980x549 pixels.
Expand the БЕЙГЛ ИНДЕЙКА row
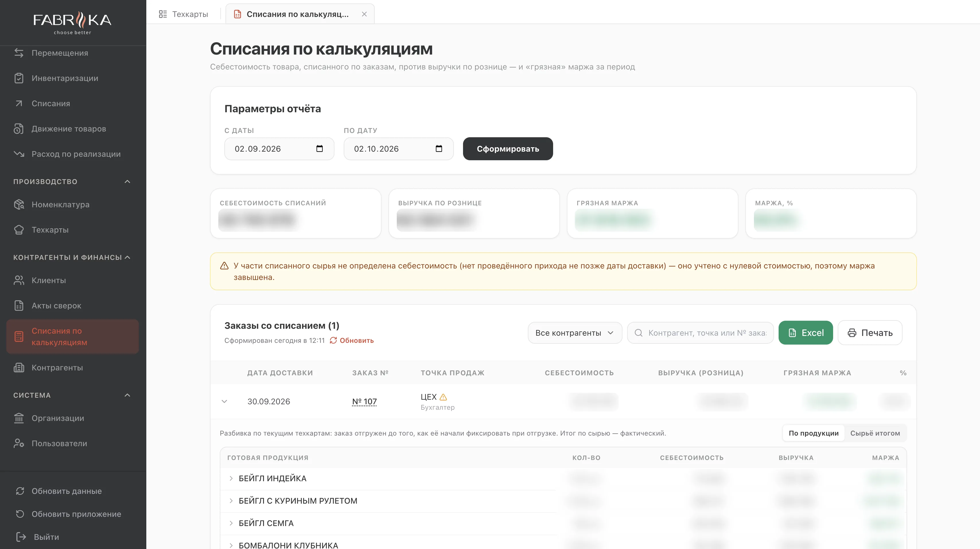click(231, 479)
